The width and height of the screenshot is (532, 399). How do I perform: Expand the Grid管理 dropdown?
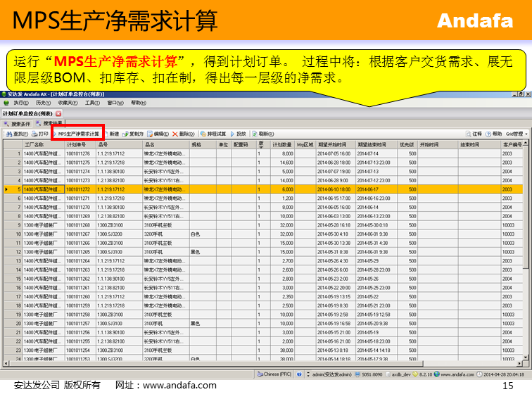point(517,134)
